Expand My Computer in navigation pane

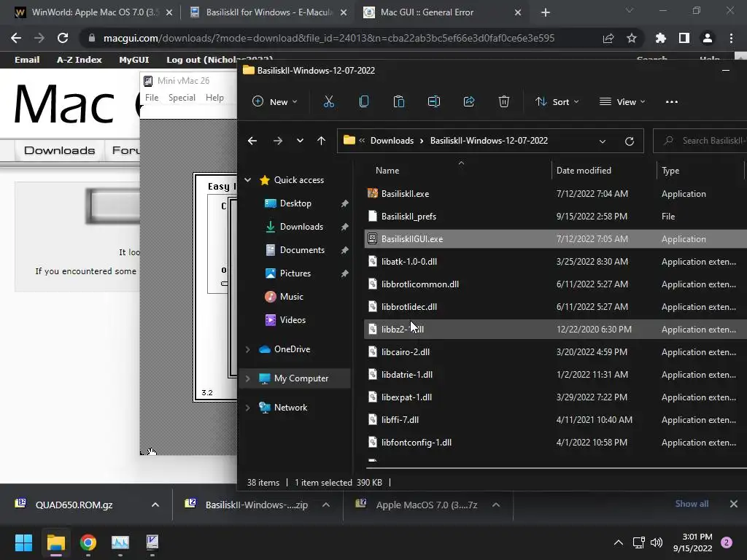tap(248, 378)
